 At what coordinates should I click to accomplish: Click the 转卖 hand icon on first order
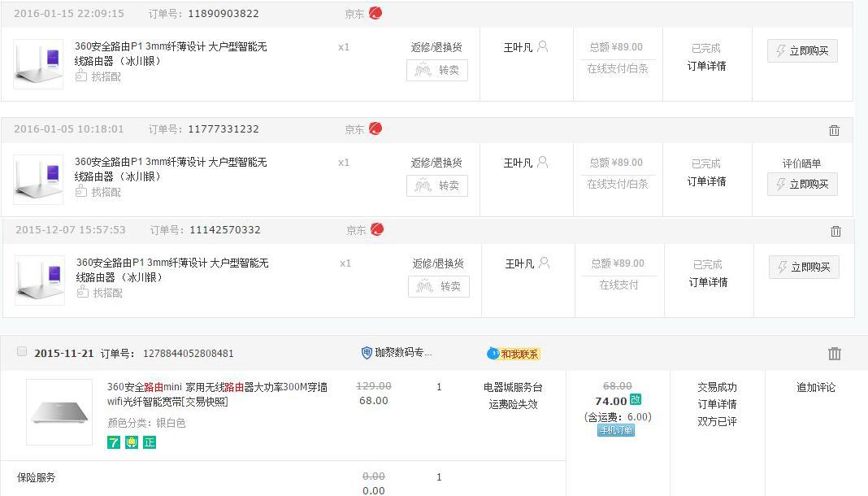(424, 71)
